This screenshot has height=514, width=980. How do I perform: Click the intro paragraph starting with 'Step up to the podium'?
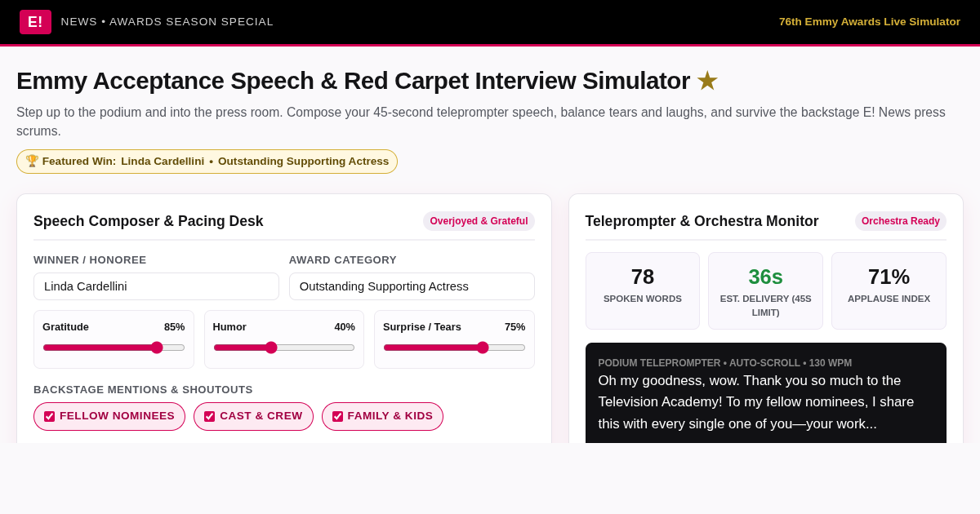coord(481,122)
